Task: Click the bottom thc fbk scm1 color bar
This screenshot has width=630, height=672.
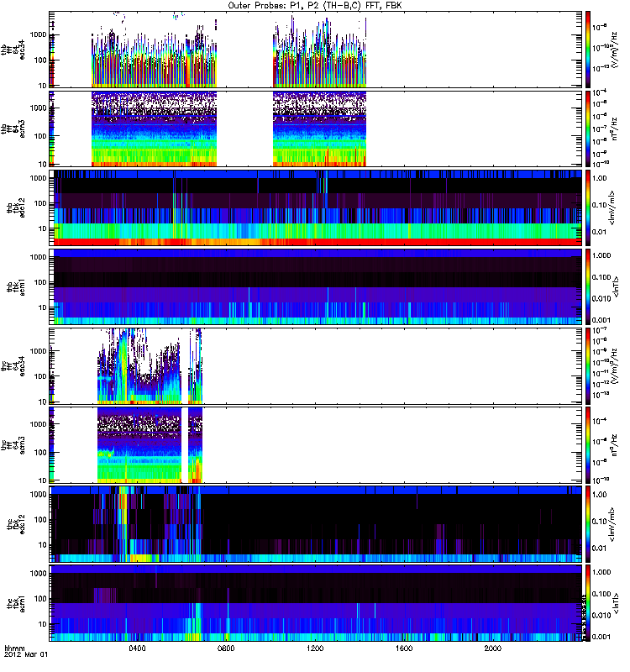Action: 589,601
